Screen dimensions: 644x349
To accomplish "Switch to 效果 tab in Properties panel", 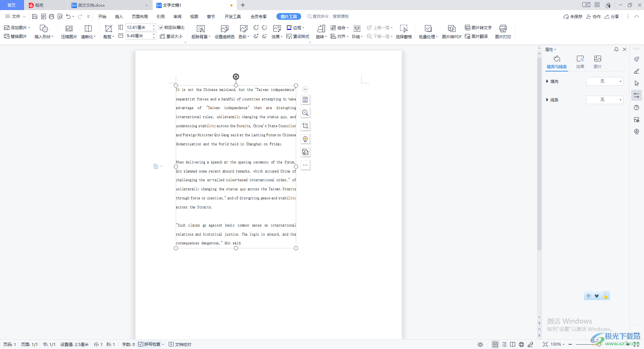I will coord(580,62).
